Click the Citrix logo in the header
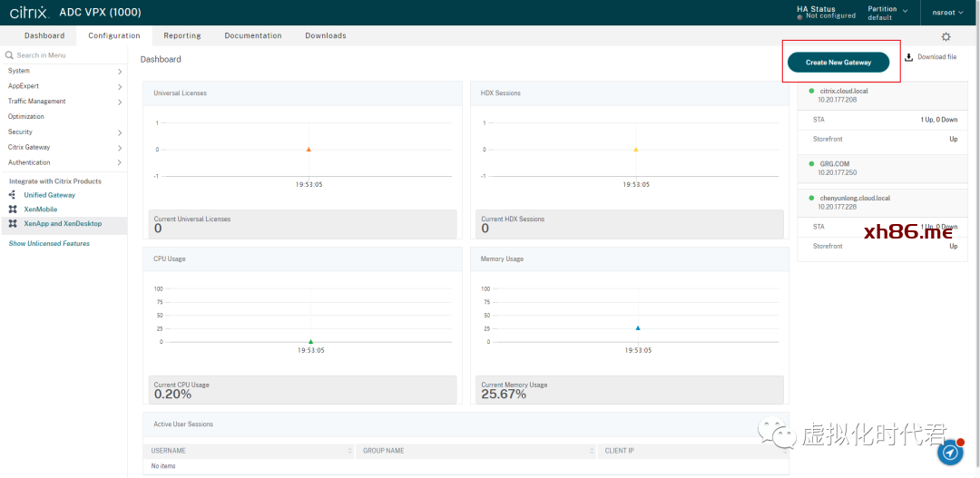The width and height of the screenshot is (980, 478). (x=29, y=13)
